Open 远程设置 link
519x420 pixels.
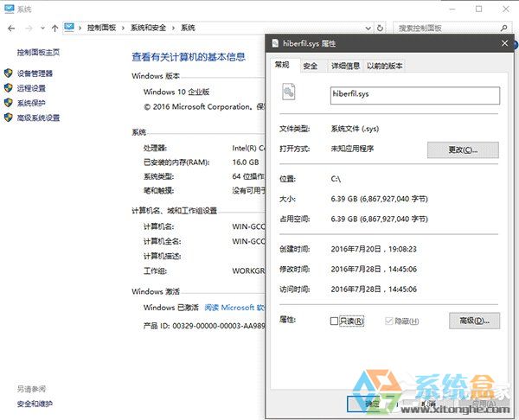coord(31,88)
